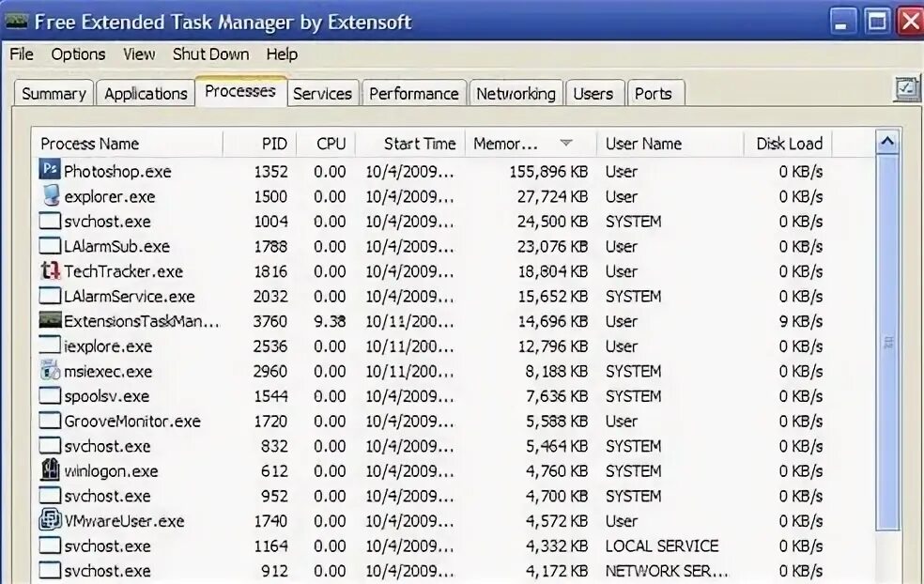Sort by the Disk Load column header
Screen dimensions: 924x584
789,144
